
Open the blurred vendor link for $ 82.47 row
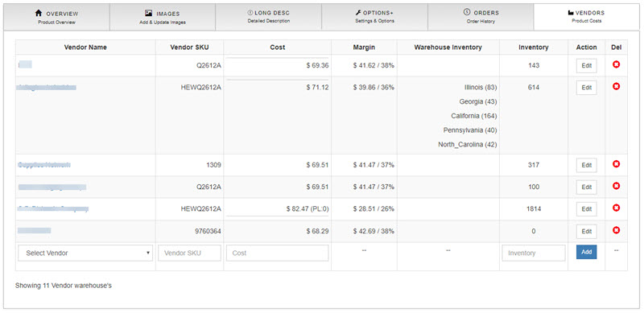click(53, 208)
